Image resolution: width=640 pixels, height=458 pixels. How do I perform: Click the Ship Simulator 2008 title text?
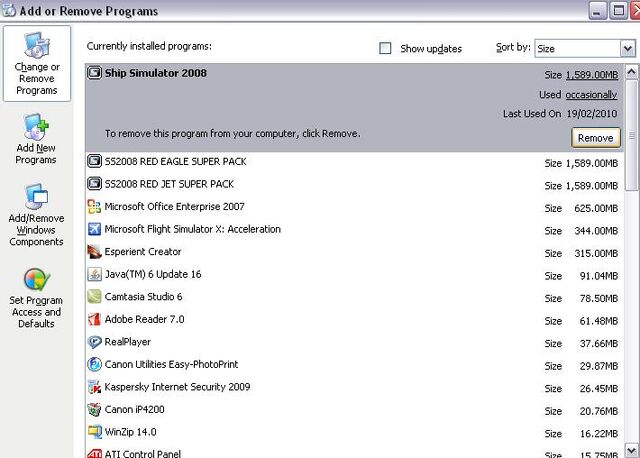[x=156, y=73]
